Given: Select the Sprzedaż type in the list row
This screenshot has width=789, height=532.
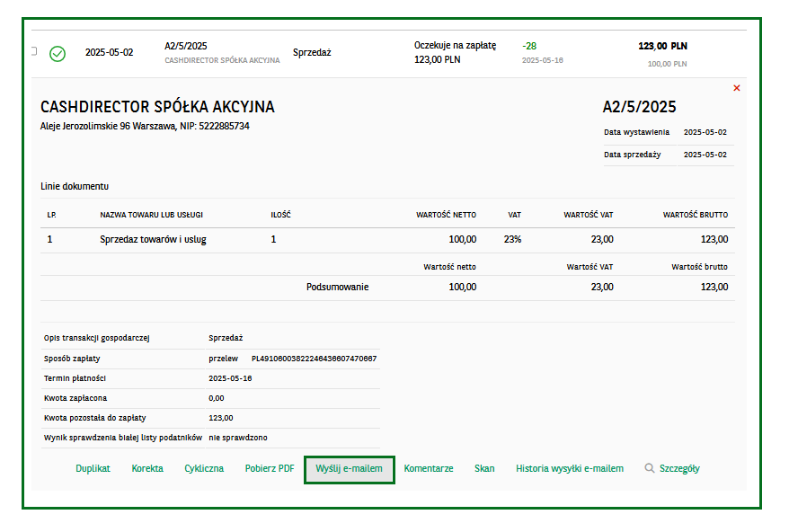Looking at the screenshot, I should point(312,52).
